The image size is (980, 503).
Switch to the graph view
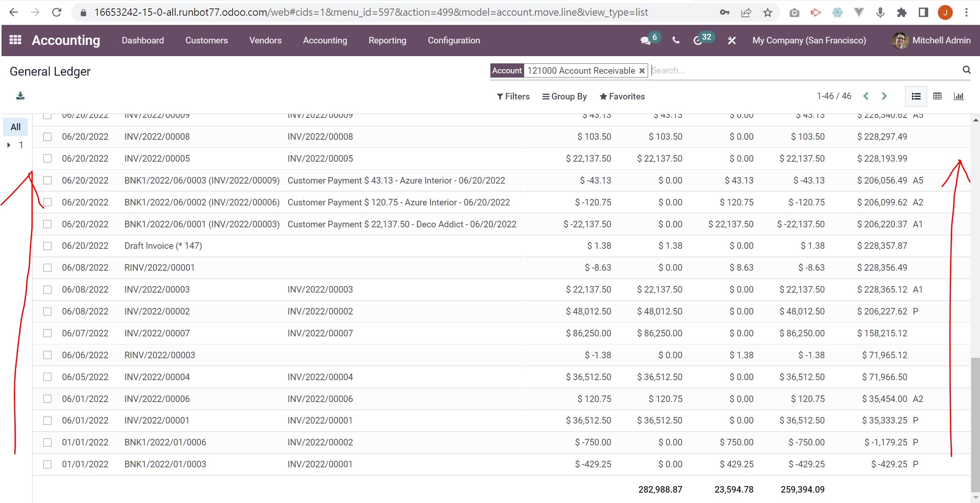959,96
